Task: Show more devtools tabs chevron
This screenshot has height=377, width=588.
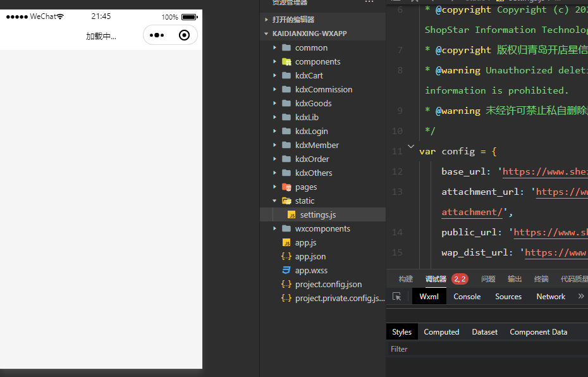Action: tap(581, 296)
